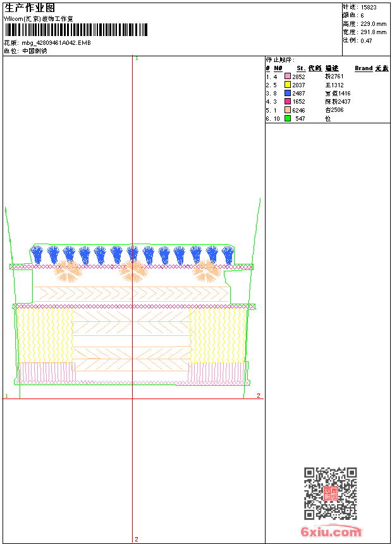392x544 pixels.
Task: Click the St. column header
Action: click(x=301, y=68)
